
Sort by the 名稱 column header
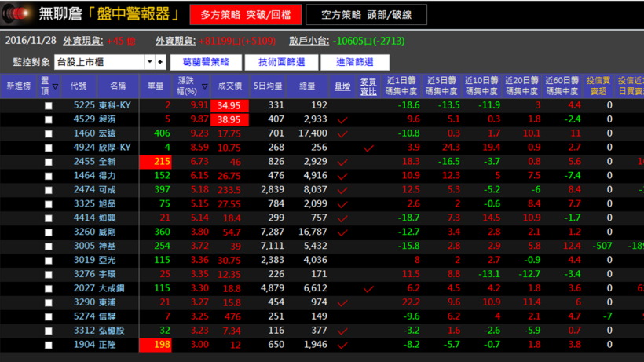tap(118, 86)
